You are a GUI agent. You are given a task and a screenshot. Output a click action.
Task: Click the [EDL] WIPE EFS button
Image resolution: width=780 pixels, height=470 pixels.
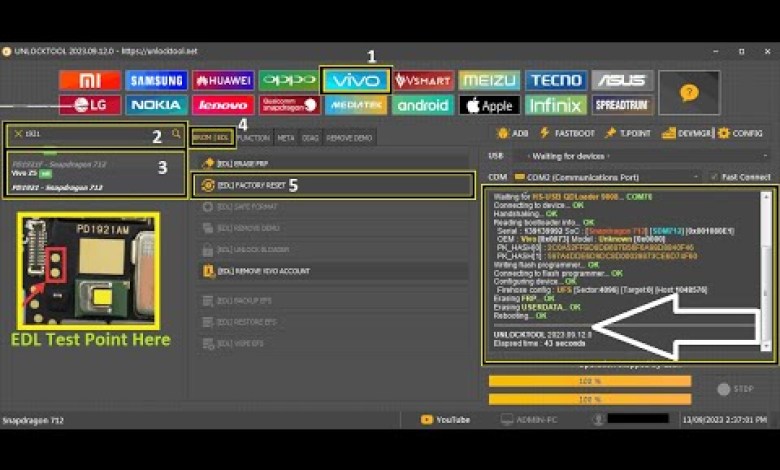333,343
